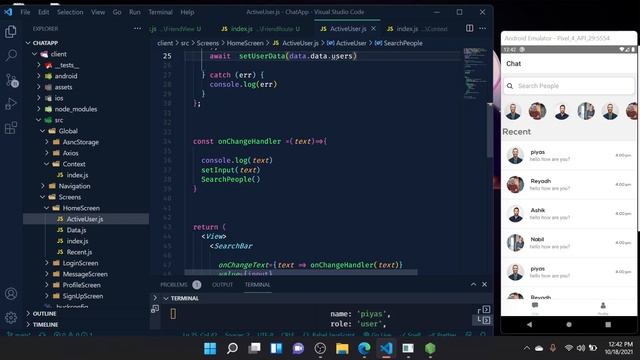Screen dimensions: 640x360
Task: Click the Visual Studio Code taskbar icon
Action: click(x=386, y=349)
